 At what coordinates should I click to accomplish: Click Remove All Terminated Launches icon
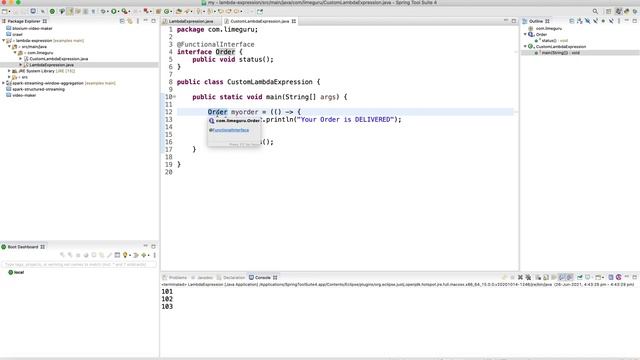pyautogui.click(x=528, y=278)
